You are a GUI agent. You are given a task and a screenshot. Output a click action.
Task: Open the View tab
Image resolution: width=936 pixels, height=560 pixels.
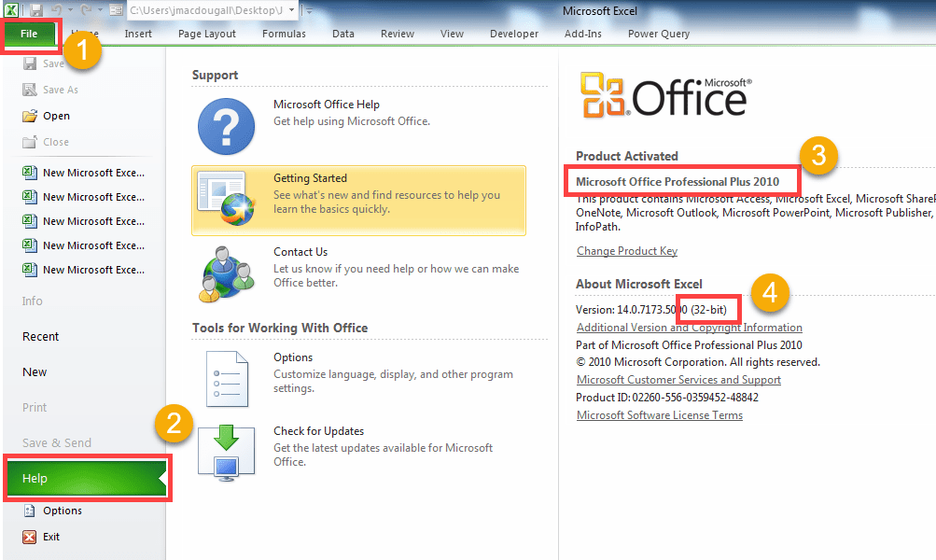(x=452, y=34)
